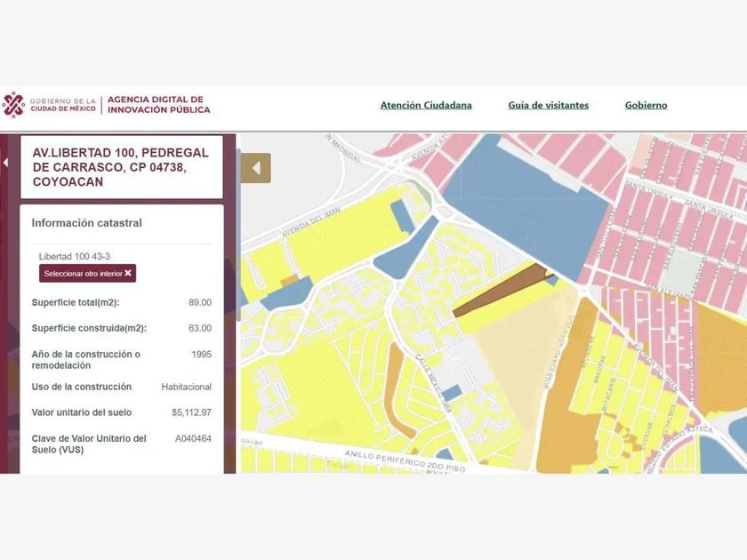This screenshot has width=747, height=560.
Task: Click the Avenida del Imán label near the yellow block
Action: point(311,222)
